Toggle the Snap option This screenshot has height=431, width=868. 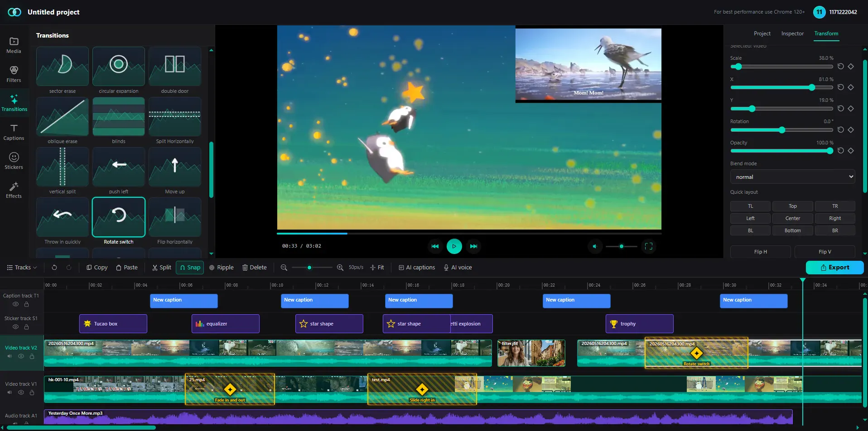(x=190, y=268)
